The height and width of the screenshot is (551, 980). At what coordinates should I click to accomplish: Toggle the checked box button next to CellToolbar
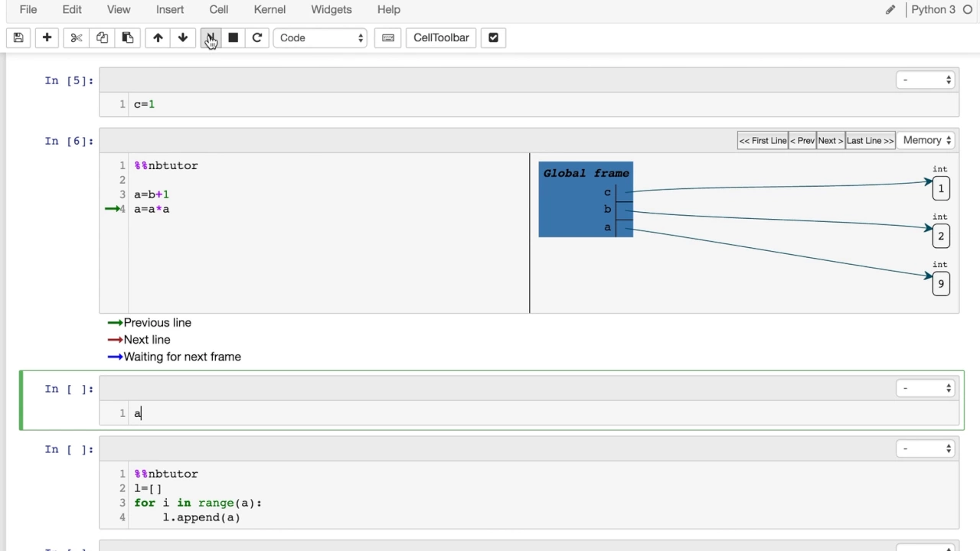pos(493,37)
